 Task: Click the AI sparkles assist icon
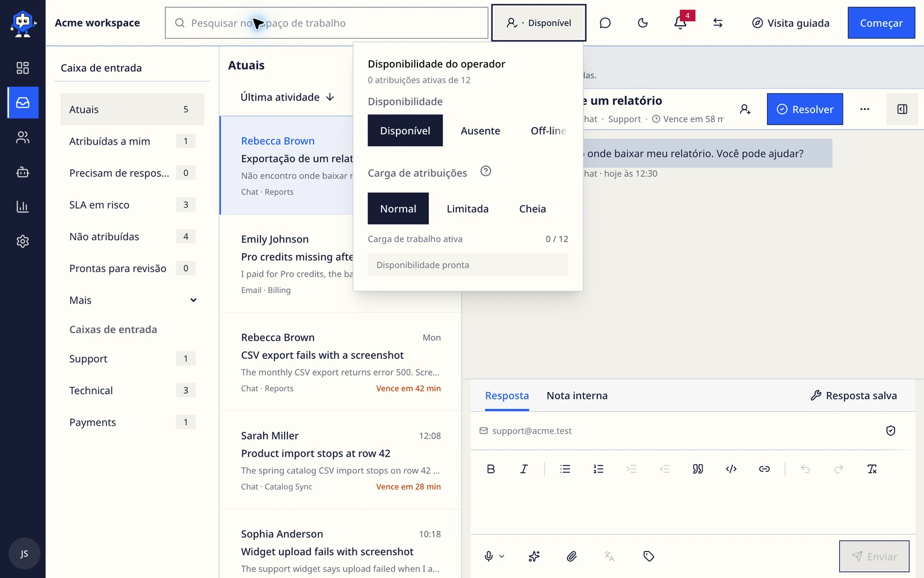point(534,556)
